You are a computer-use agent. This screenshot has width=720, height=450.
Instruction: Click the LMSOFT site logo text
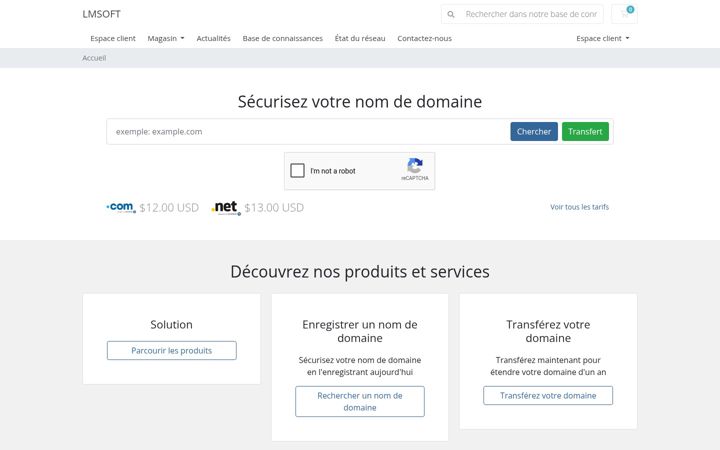click(101, 14)
